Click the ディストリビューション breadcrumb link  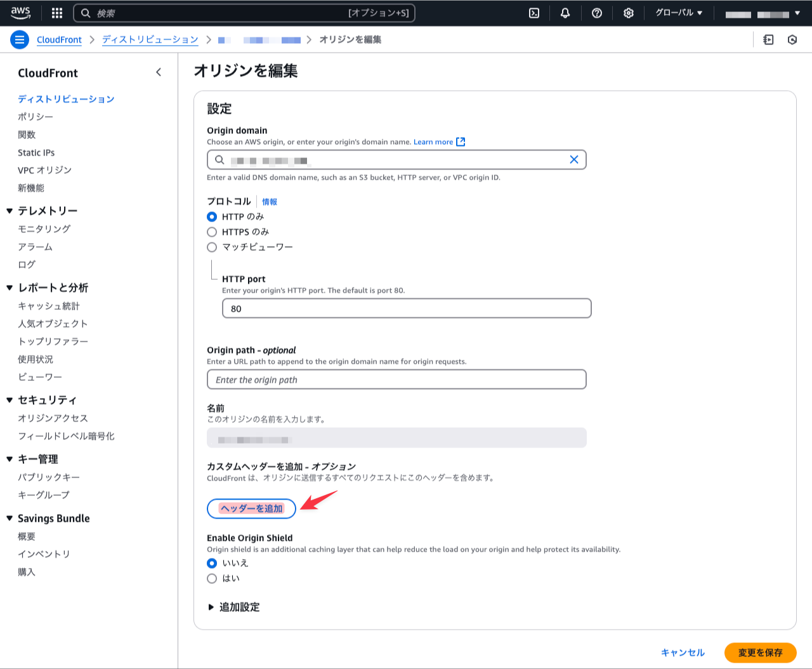pyautogui.click(x=150, y=39)
